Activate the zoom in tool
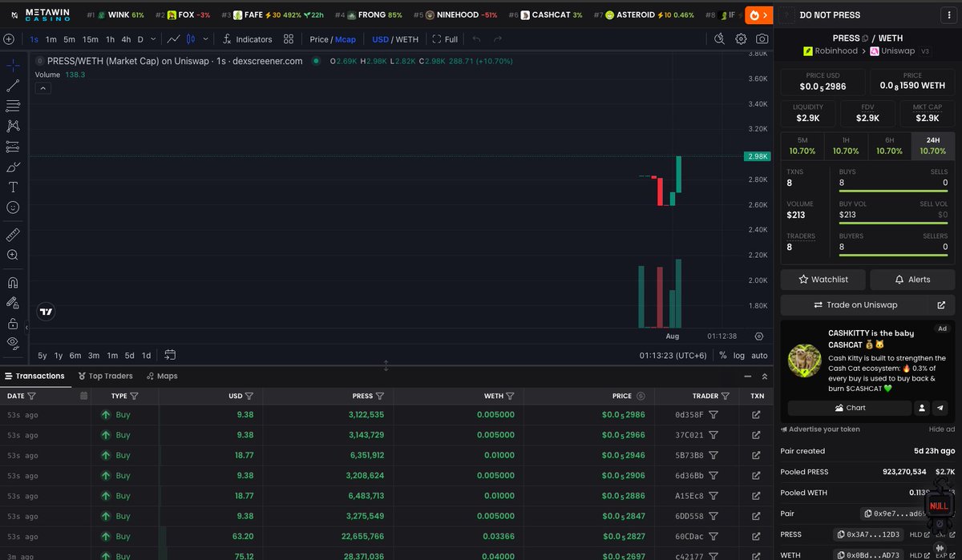 point(13,255)
